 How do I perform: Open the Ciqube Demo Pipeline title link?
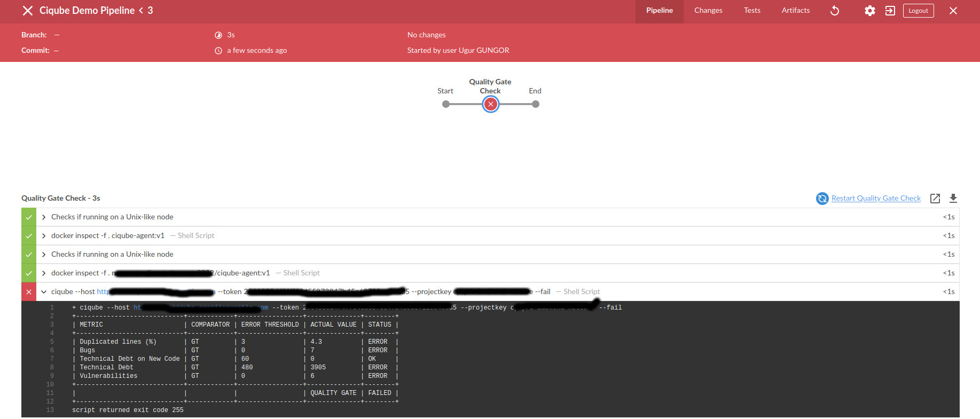coord(87,11)
